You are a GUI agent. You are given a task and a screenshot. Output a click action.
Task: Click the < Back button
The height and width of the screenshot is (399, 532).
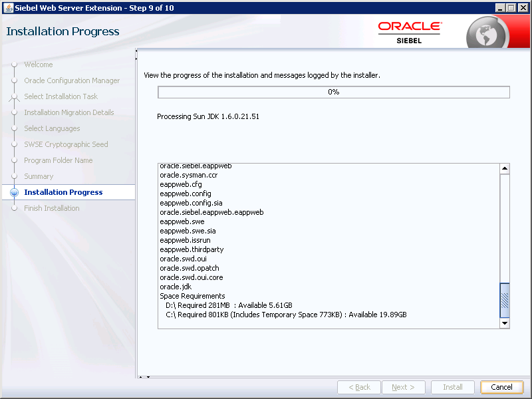click(359, 387)
